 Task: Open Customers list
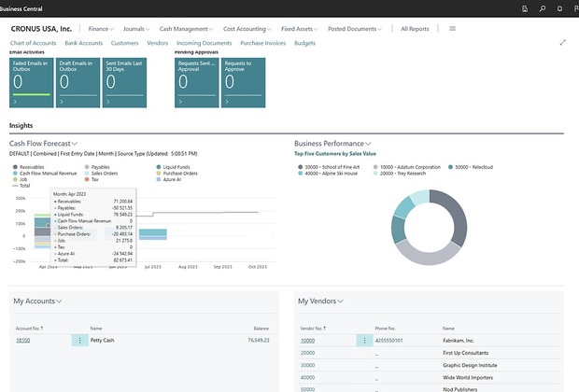click(x=124, y=43)
